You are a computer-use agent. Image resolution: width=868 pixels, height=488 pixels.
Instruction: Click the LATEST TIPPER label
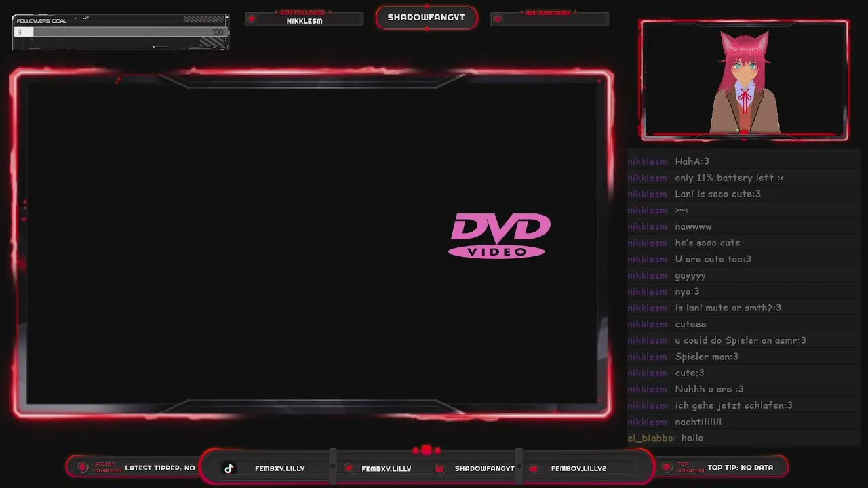(160, 468)
